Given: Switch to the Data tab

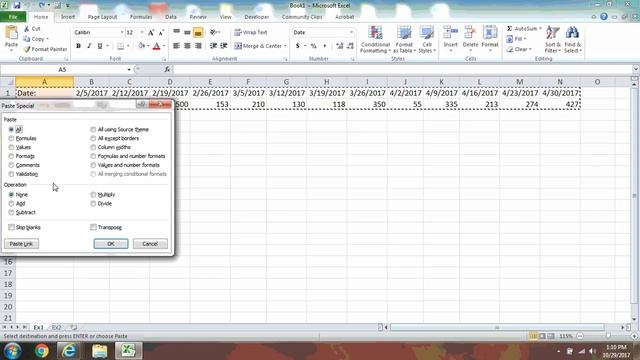Looking at the screenshot, I should pyautogui.click(x=171, y=17).
